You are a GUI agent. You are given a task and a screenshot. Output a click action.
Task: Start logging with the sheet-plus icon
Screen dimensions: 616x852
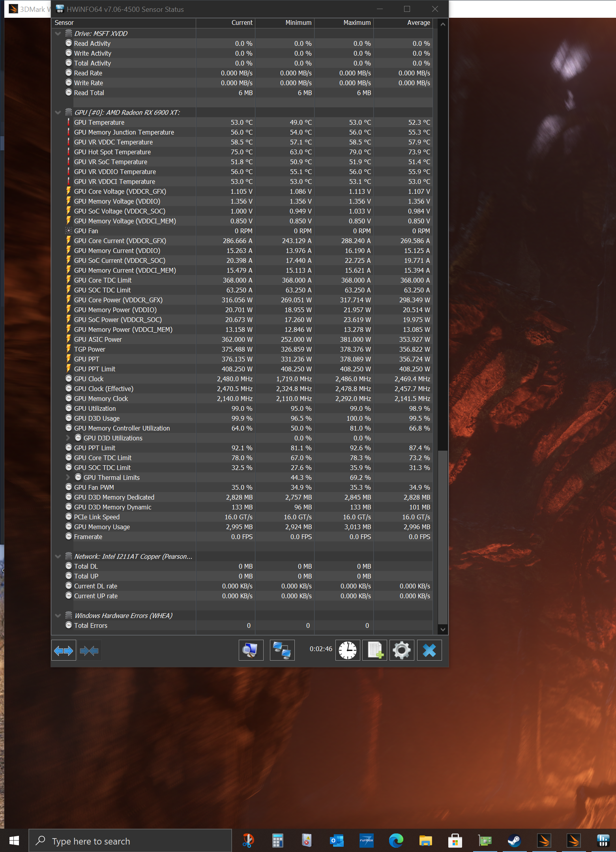(x=375, y=650)
